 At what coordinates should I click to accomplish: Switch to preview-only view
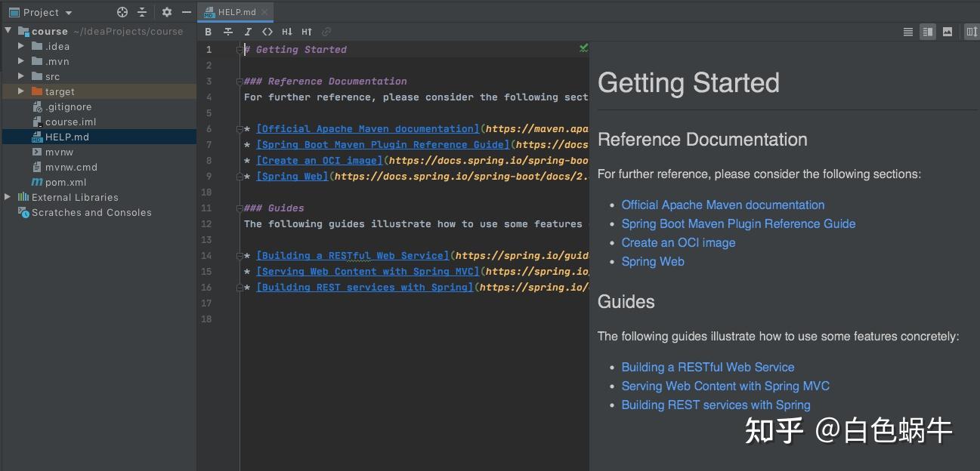948,32
